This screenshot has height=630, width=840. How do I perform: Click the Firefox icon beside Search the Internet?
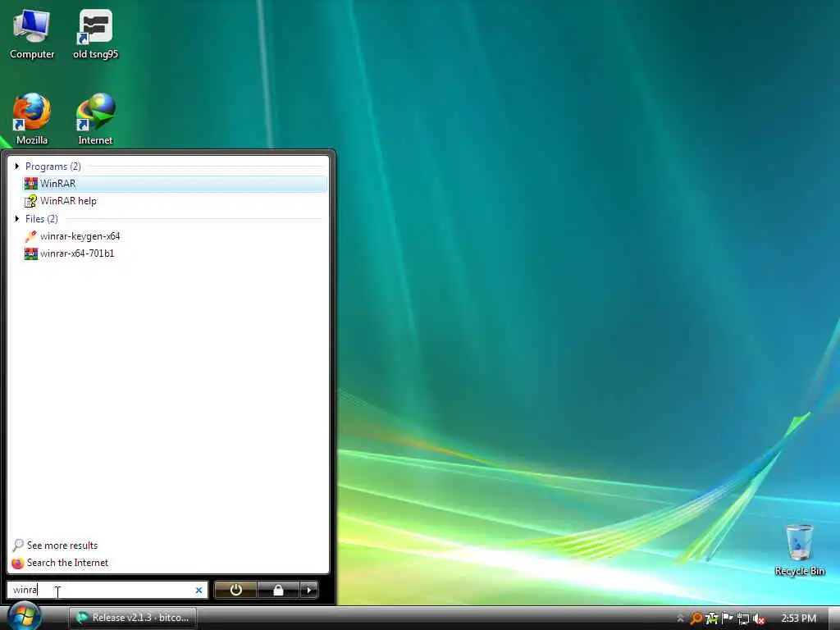point(18,563)
